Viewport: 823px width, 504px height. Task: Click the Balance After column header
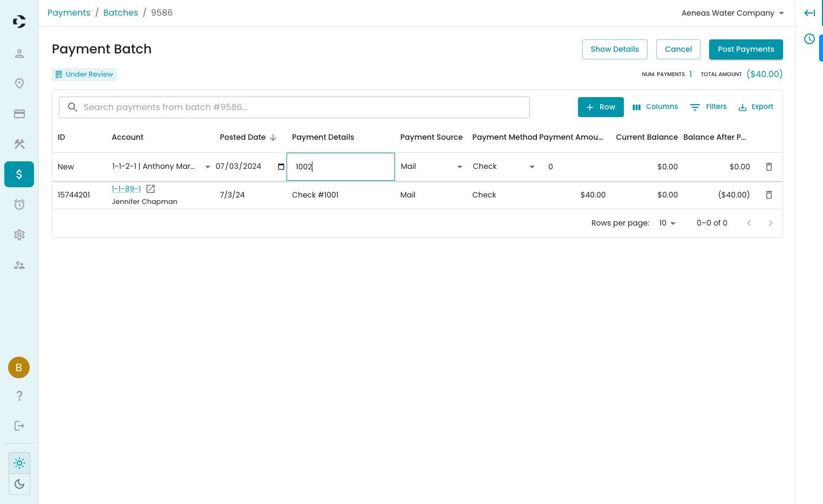tap(715, 137)
